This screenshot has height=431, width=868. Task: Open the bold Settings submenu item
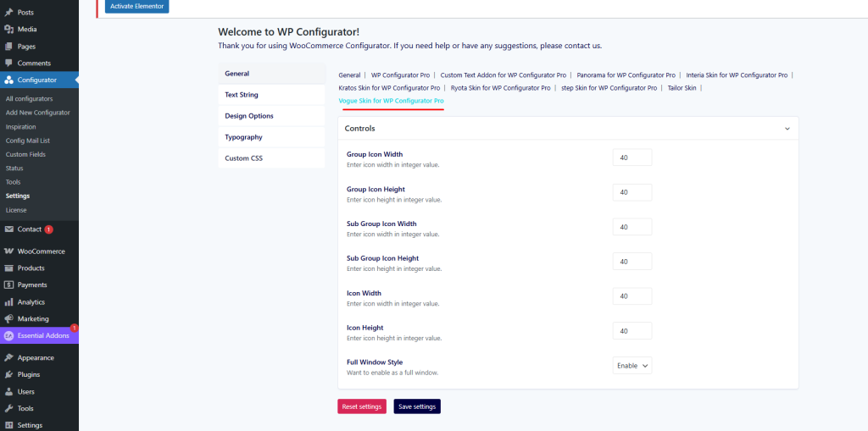(x=18, y=196)
